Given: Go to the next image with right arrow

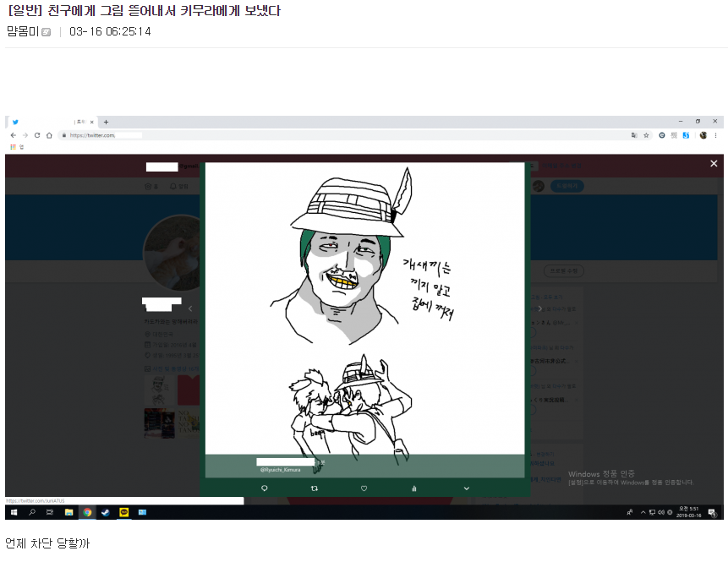Looking at the screenshot, I should pyautogui.click(x=540, y=308).
